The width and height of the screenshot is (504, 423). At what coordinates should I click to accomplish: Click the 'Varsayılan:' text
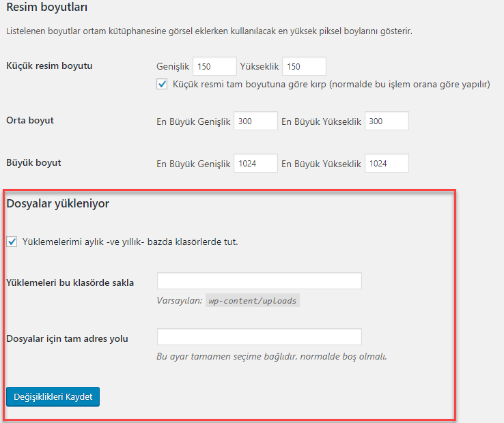(180, 300)
